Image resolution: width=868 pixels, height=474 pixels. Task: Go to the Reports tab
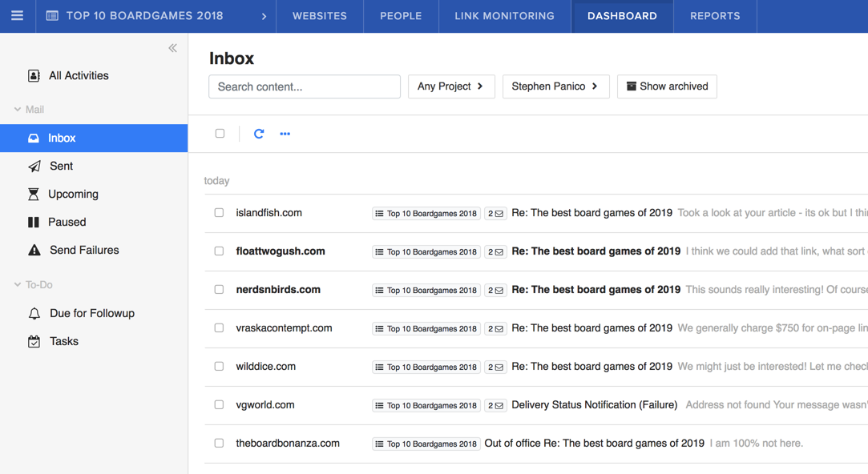714,16
